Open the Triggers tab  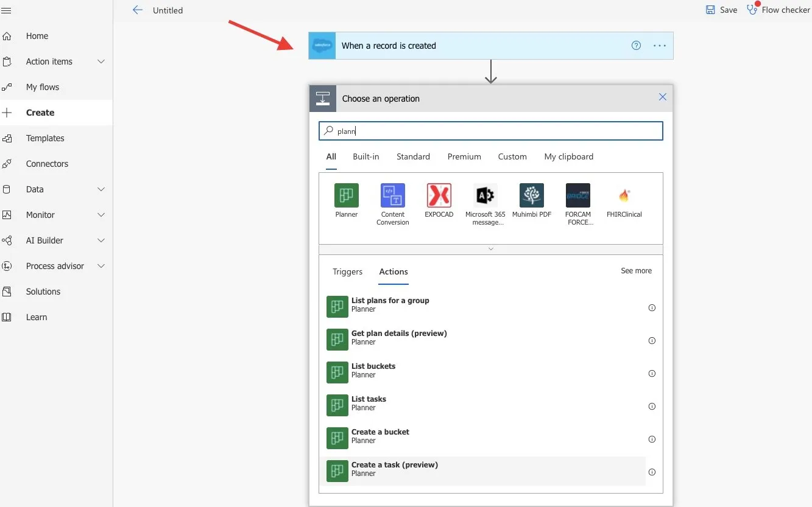[348, 271]
